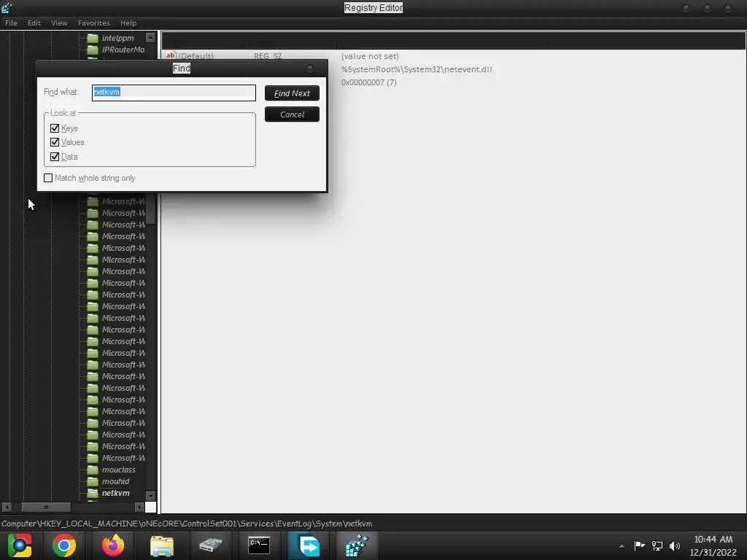The width and height of the screenshot is (747, 560).
Task: Click tree horizontal scrollbar right arrow
Action: [139, 507]
